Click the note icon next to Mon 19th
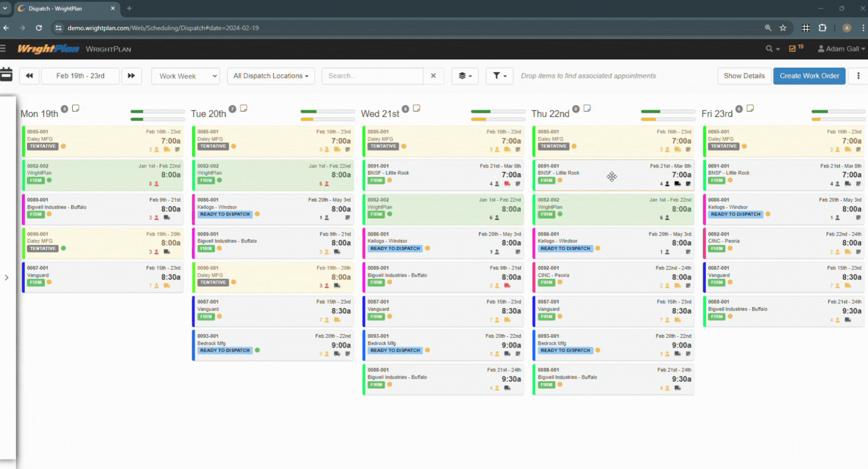Screen dimensions: 868x469 (75, 108)
